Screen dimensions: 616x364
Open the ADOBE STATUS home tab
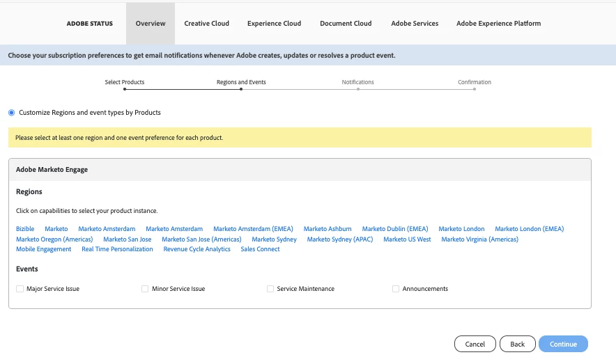click(90, 24)
